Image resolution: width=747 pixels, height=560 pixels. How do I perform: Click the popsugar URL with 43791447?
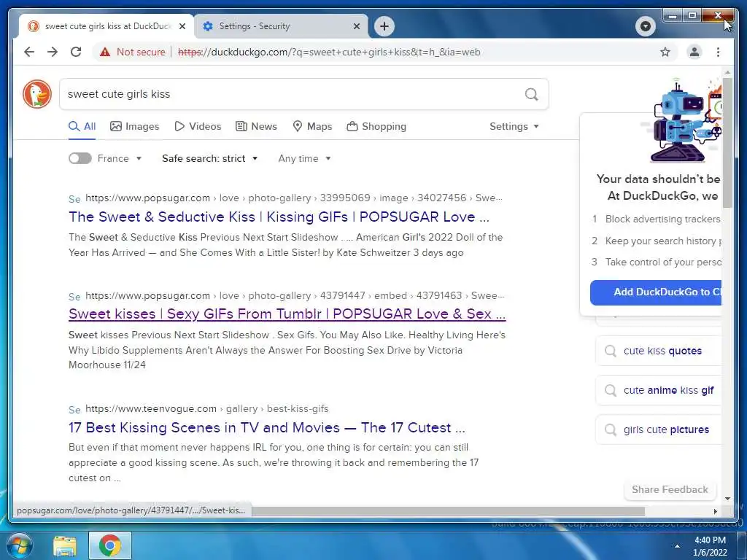click(x=295, y=295)
